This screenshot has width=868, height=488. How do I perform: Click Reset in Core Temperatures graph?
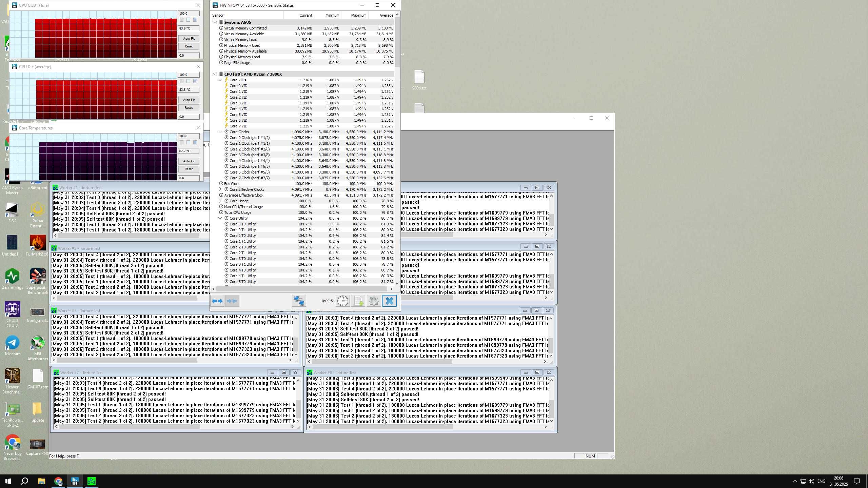tap(189, 169)
